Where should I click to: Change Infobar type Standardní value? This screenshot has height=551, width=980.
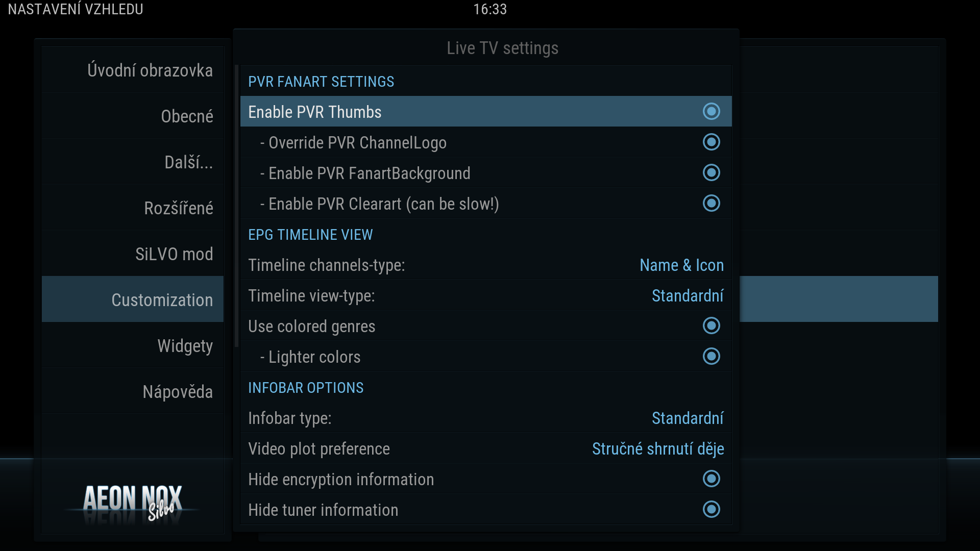[x=687, y=418]
